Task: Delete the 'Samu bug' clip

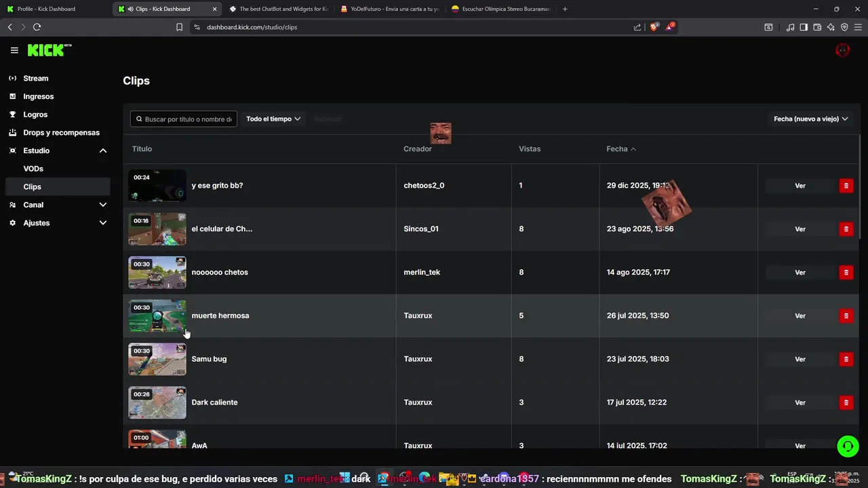Action: pyautogui.click(x=846, y=359)
